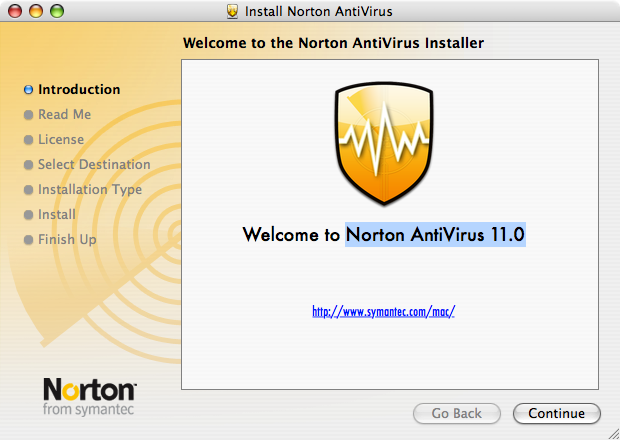Image resolution: width=620 pixels, height=440 pixels.
Task: Click the Welcome to the Norton AntiVirus Installer heading
Action: tap(333, 43)
